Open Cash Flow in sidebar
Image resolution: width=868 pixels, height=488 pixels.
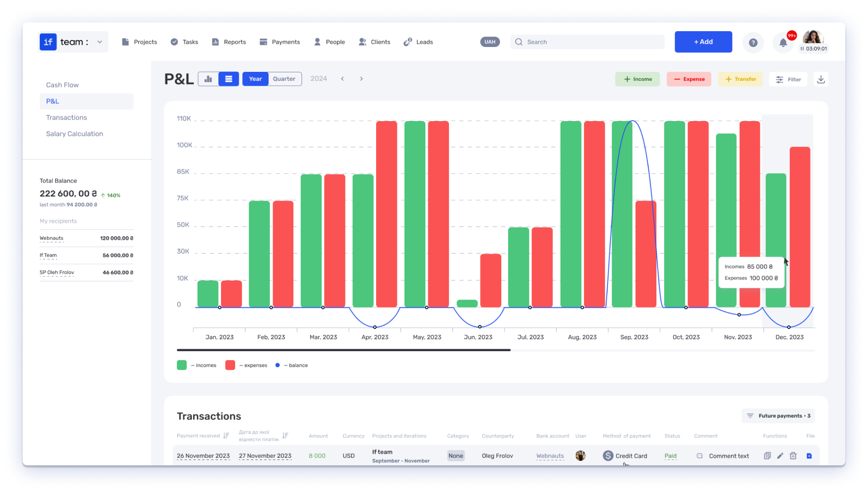[62, 85]
